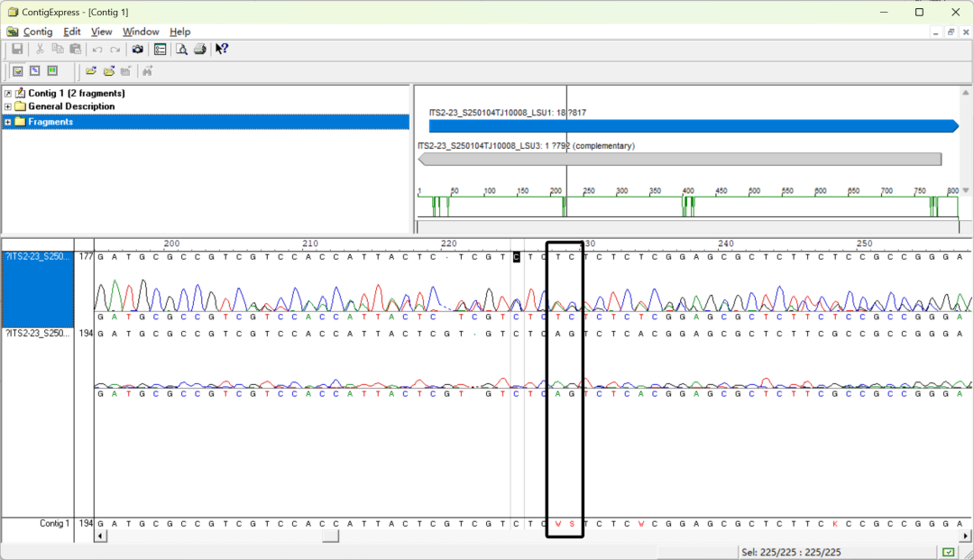The width and height of the screenshot is (974, 560).
Task: Expand the Fragments tree node
Action: tap(7, 123)
